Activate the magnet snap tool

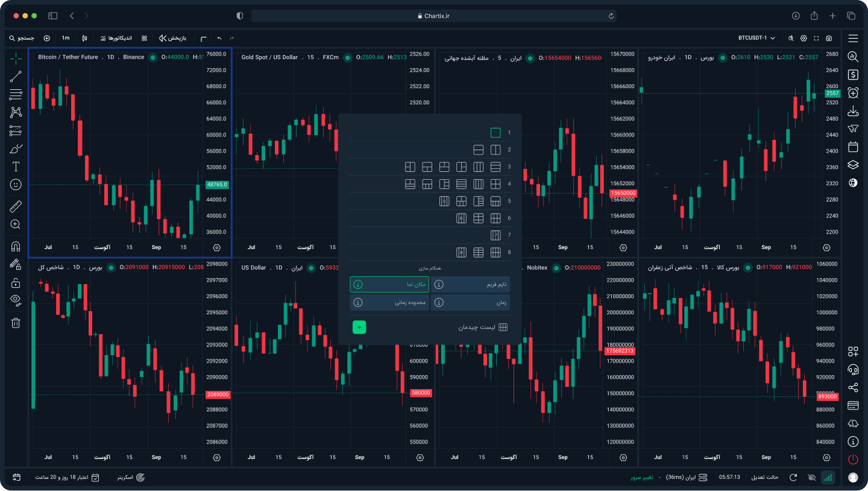(x=16, y=246)
